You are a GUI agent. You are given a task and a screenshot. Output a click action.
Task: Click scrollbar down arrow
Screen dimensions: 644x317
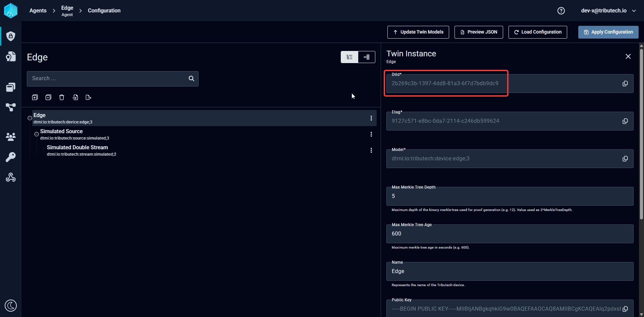pyautogui.click(x=641, y=315)
